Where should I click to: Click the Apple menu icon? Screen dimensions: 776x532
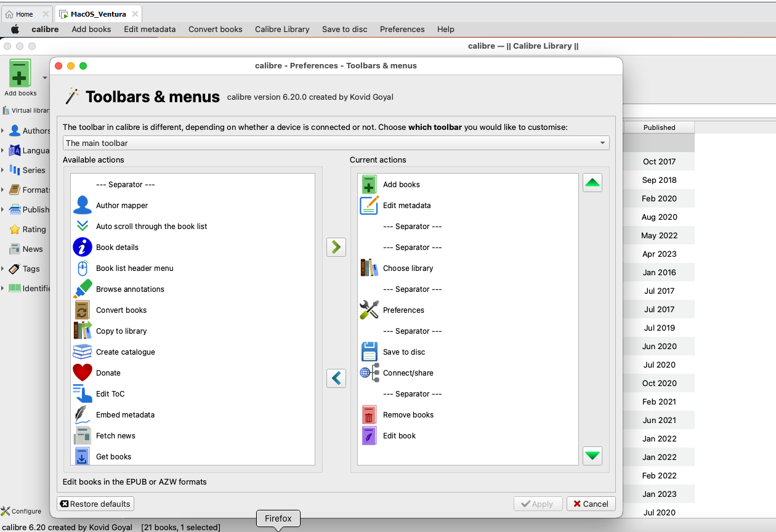coord(15,29)
